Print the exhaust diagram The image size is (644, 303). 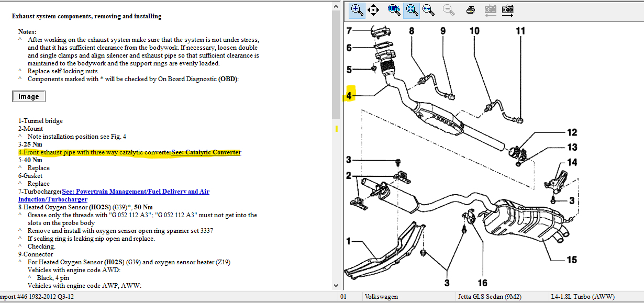pyautogui.click(x=471, y=9)
